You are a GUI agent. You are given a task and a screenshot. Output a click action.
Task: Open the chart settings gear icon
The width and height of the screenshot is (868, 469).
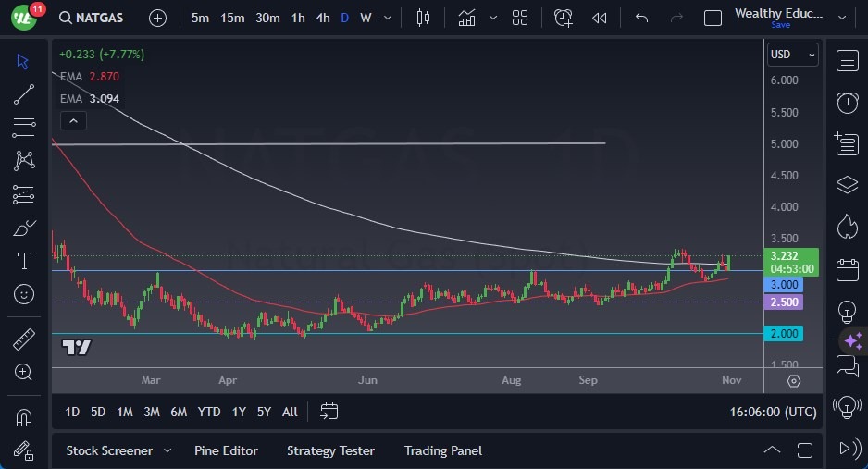(x=794, y=380)
